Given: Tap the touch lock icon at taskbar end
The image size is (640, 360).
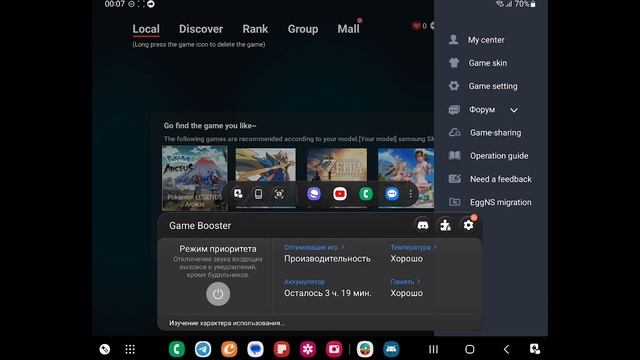Looking at the screenshot, I should [x=535, y=349].
